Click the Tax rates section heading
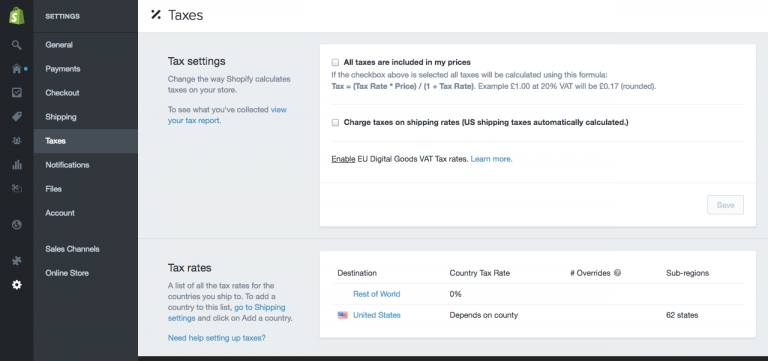 (190, 268)
